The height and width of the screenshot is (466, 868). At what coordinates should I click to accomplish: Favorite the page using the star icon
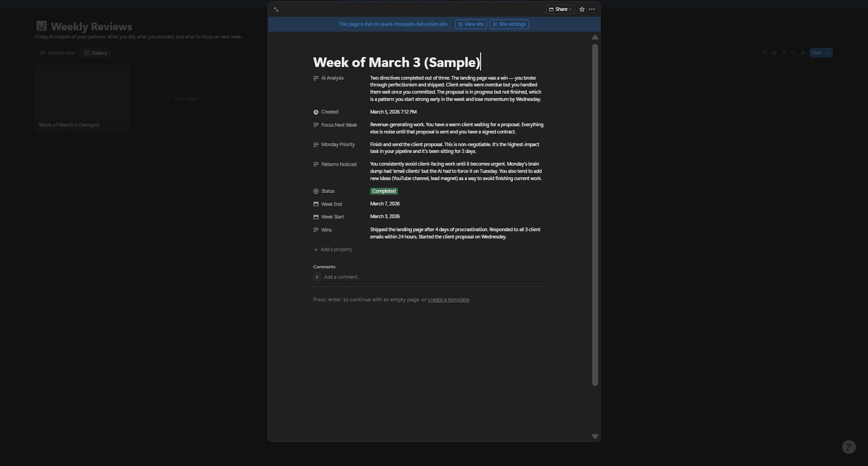[582, 9]
